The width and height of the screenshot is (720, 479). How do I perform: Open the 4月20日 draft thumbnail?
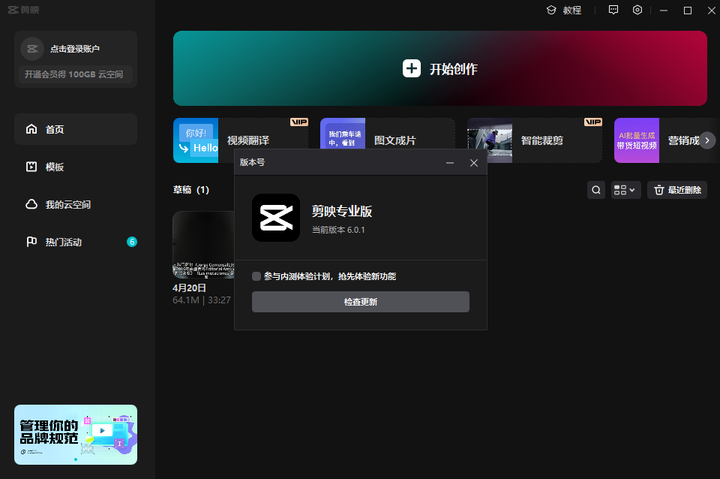203,245
